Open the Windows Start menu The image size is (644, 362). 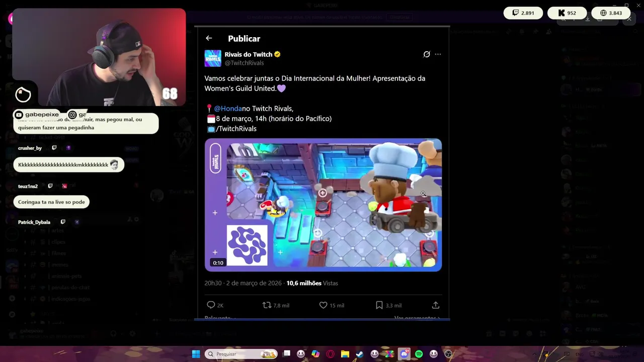pos(196,354)
